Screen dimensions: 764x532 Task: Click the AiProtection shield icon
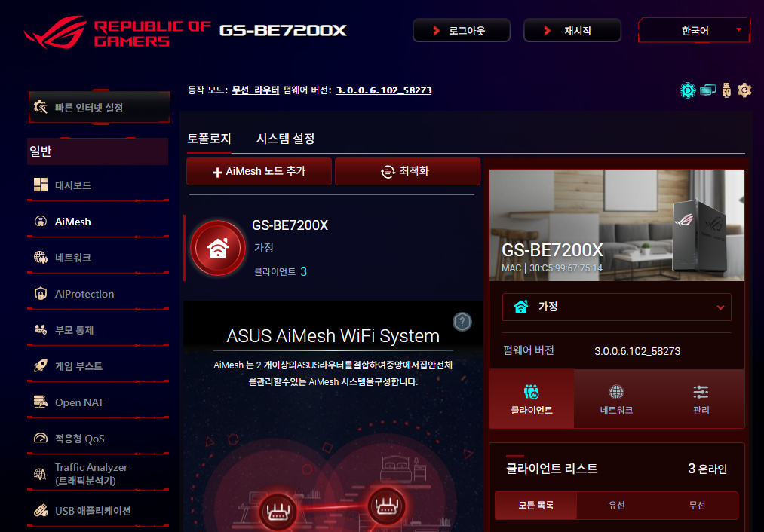pyautogui.click(x=41, y=293)
